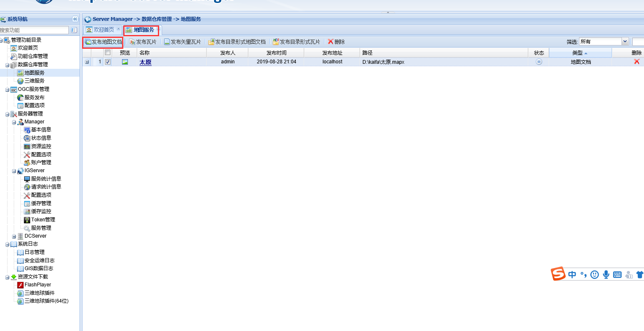644x331 pixels.
Task: Click the 发布地图文档 toolbar button
Action: [103, 42]
